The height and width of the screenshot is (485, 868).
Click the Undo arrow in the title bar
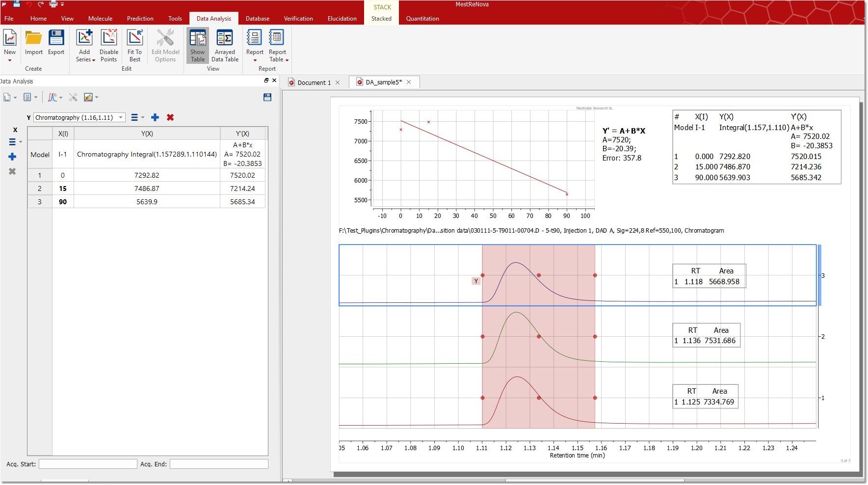point(29,4)
